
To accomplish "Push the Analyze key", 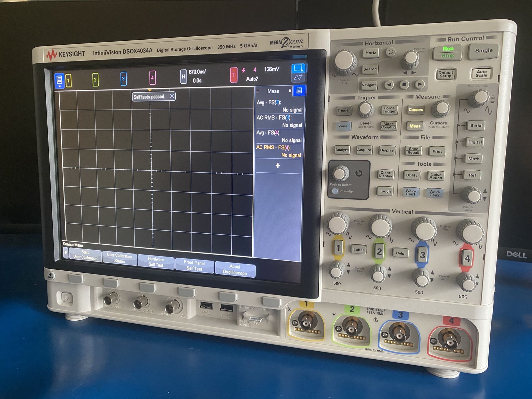I will coord(342,150).
